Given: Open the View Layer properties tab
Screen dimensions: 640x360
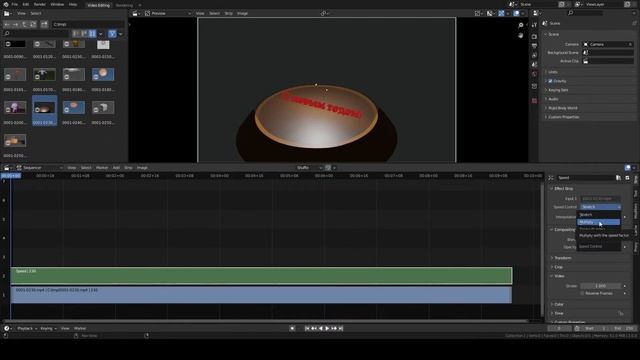Looking at the screenshot, I should (534, 55).
